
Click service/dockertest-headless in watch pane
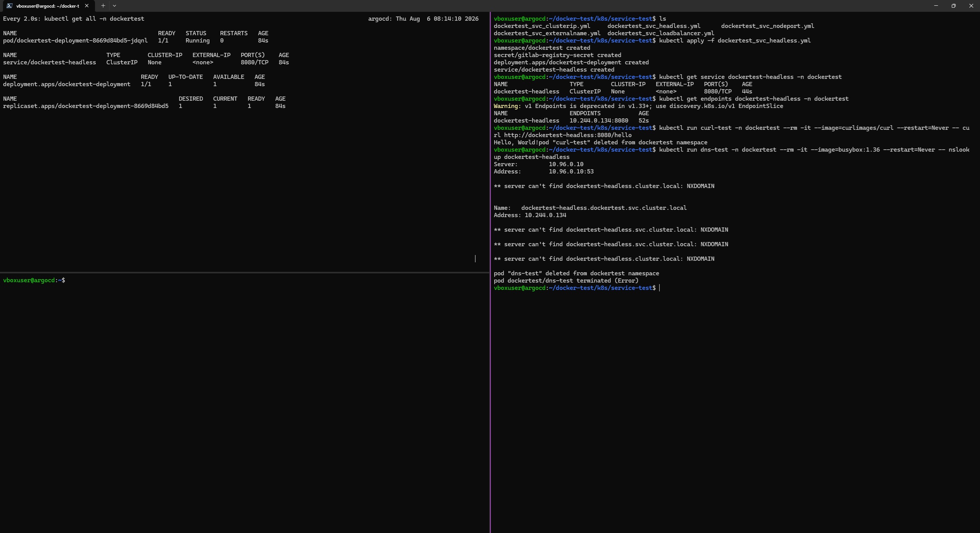49,62
